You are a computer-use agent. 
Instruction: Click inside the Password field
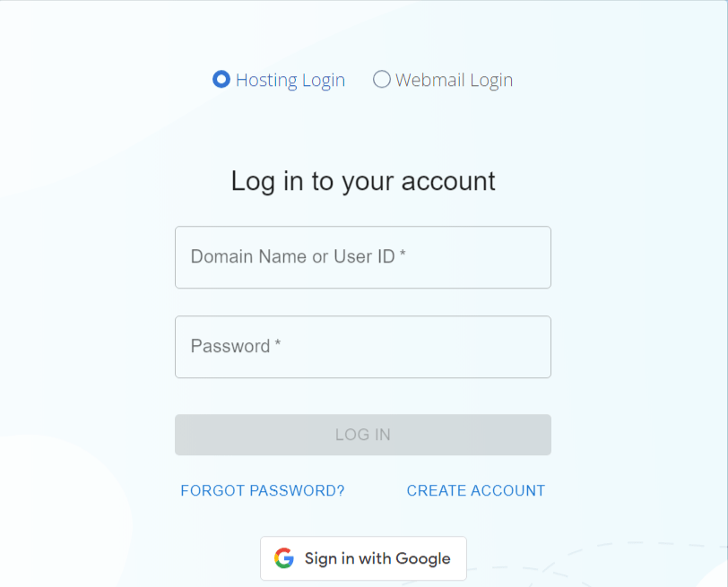[362, 347]
